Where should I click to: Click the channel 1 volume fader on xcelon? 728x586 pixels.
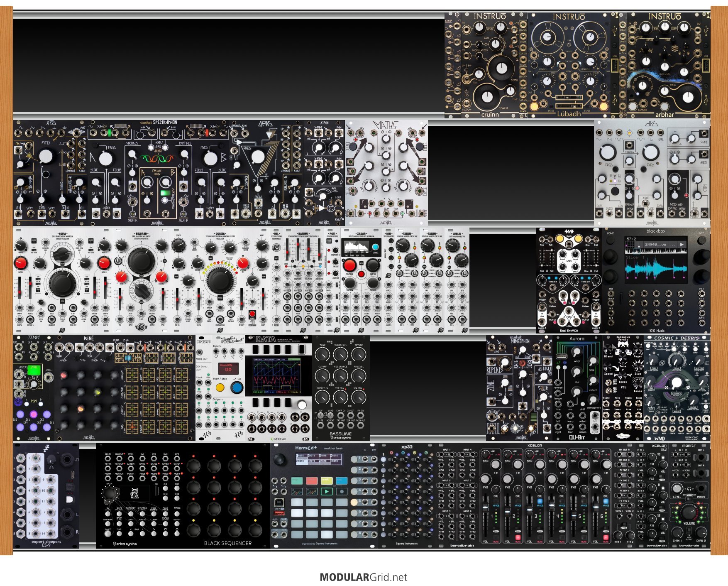485,508
